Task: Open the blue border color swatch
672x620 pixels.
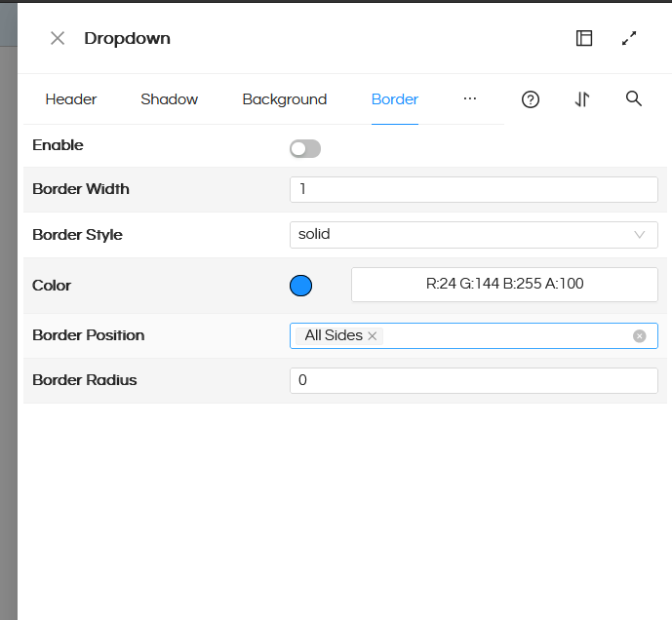Action: (300, 286)
